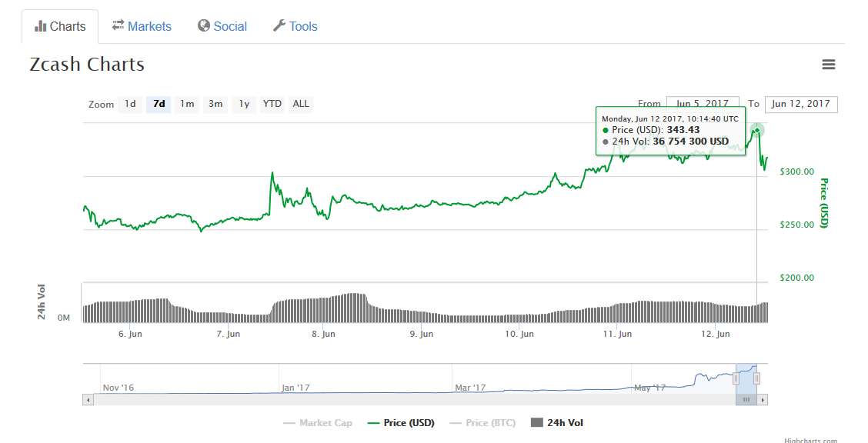The height and width of the screenshot is (443, 868).
Task: Choose the 1m zoom button
Action: point(187,104)
